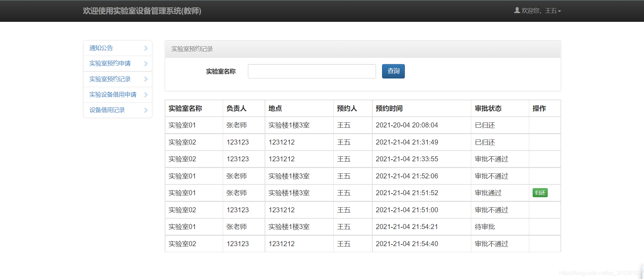
Task: Click the 实验室名称 form label
Action: (x=221, y=71)
